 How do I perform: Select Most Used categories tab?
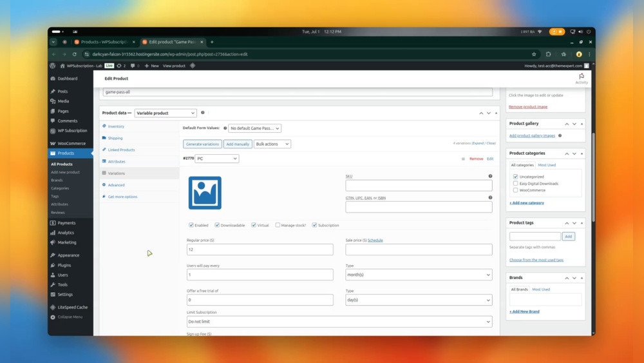pos(547,165)
